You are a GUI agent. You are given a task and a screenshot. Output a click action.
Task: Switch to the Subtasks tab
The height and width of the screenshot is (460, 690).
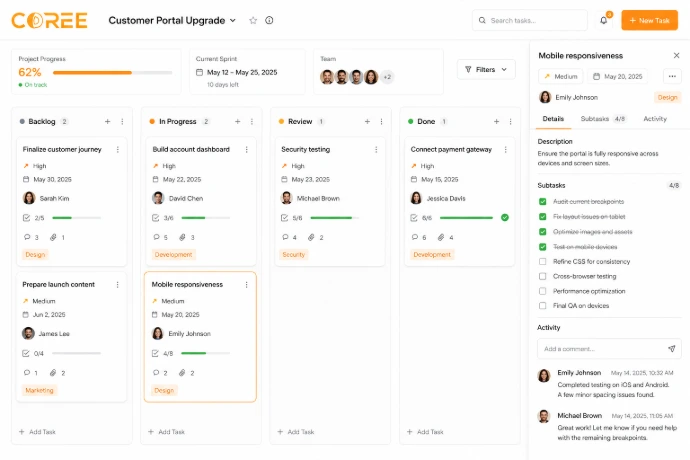603,119
